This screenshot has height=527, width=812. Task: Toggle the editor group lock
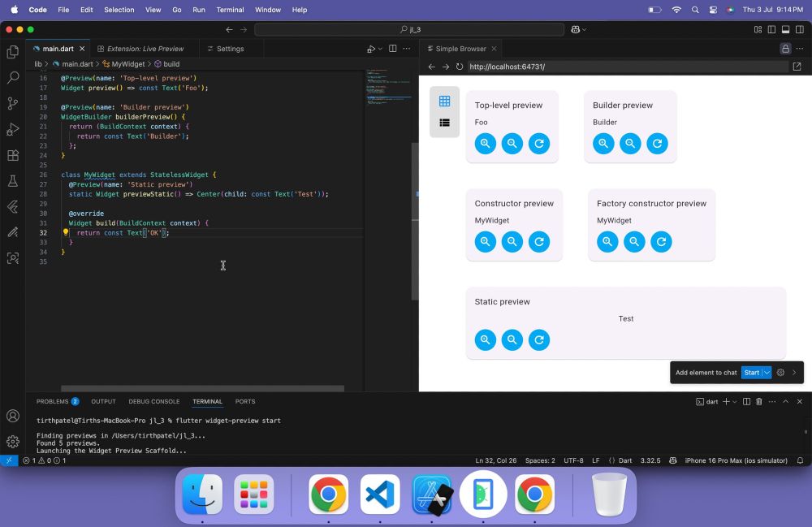[x=785, y=49]
